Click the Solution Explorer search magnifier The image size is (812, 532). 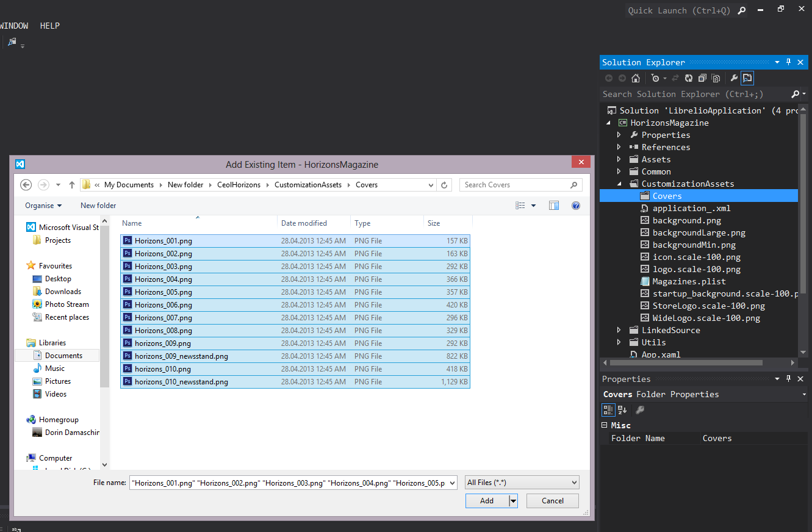[795, 94]
